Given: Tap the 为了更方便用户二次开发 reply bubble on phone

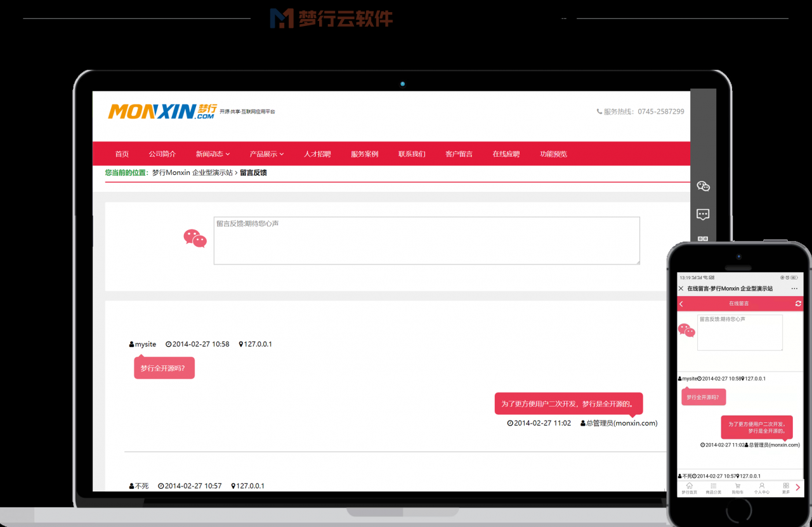Looking at the screenshot, I should [x=757, y=427].
